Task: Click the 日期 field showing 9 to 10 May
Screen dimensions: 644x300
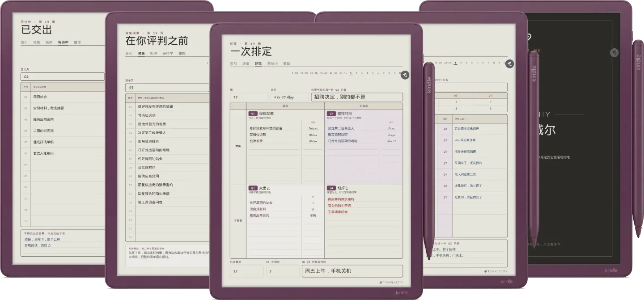Action: (x=289, y=97)
